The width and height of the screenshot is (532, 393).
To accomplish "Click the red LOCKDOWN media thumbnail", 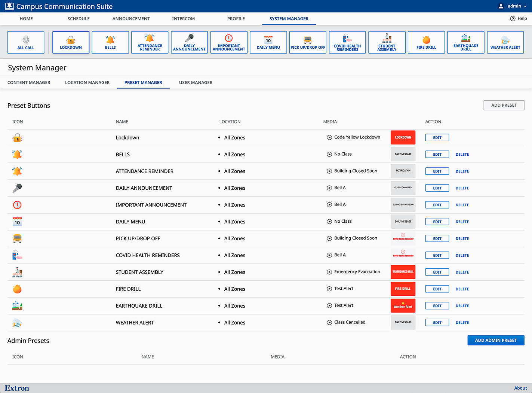I will tap(403, 137).
